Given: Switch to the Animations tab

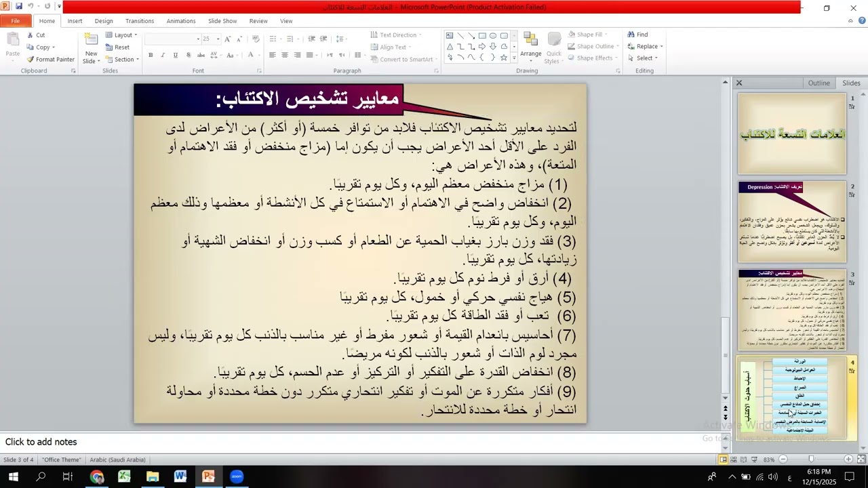Looking at the screenshot, I should tap(181, 21).
